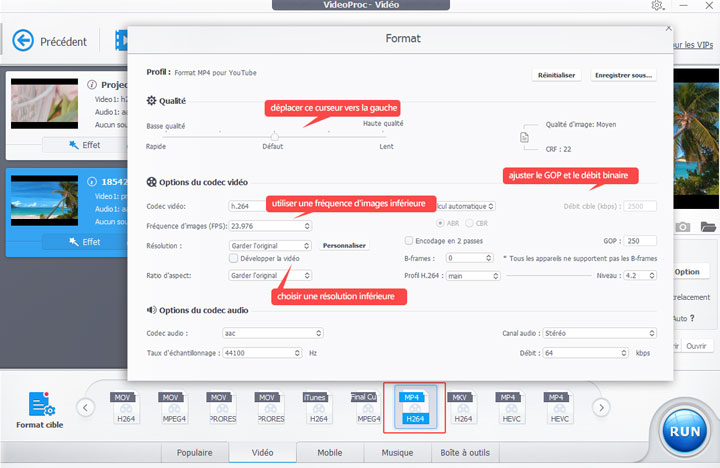Open the Taux d'échantillonnage dropdown
The height and width of the screenshot is (468, 720).
[x=262, y=353]
